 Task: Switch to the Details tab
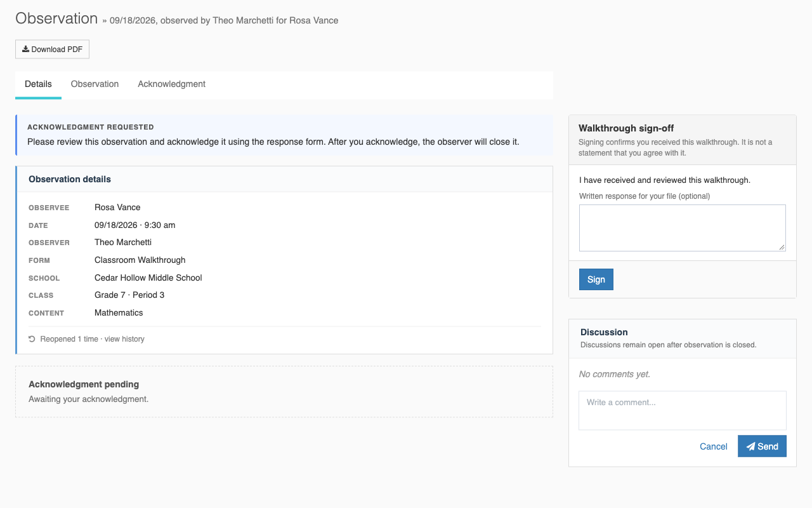(38, 84)
